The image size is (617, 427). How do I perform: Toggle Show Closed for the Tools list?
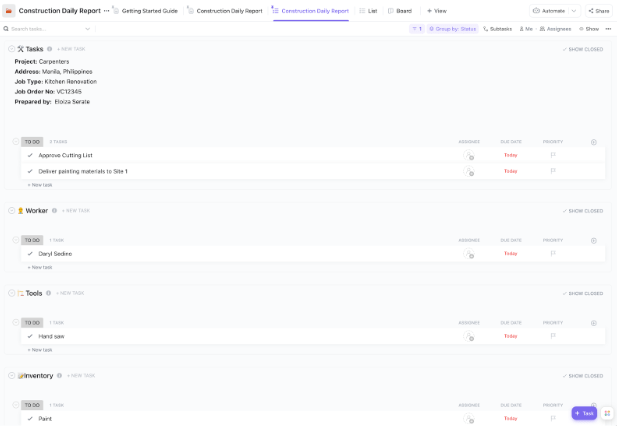pos(583,294)
